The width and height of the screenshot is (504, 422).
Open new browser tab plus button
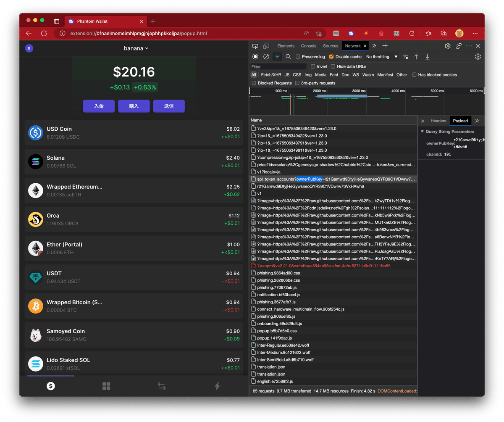pyautogui.click(x=153, y=21)
